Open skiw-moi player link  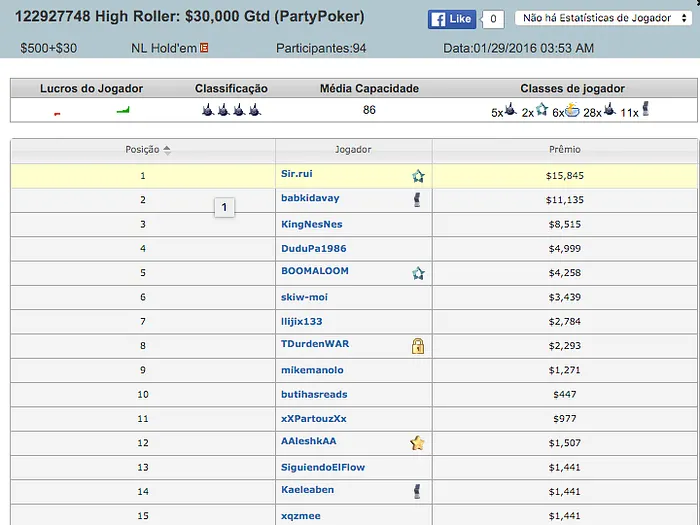(304, 297)
